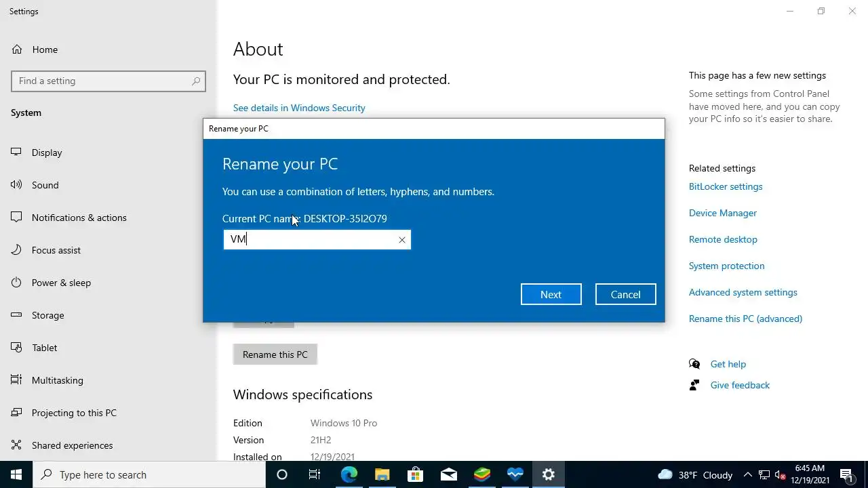868x488 pixels.
Task: Launch Microsoft Edge from taskbar
Action: (349, 474)
